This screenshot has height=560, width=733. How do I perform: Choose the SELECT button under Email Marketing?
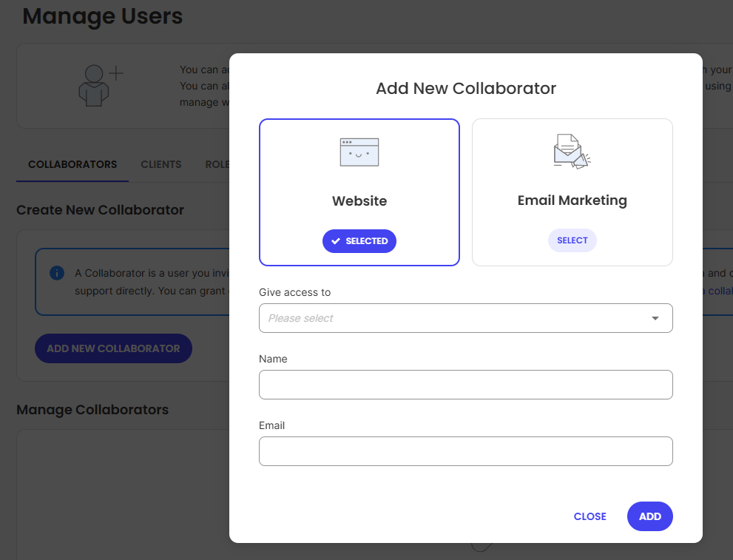[572, 240]
